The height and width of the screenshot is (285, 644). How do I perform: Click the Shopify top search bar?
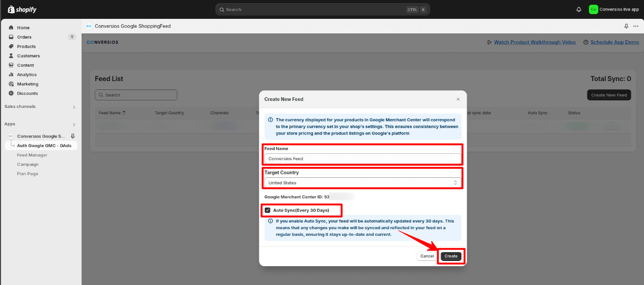point(322,9)
